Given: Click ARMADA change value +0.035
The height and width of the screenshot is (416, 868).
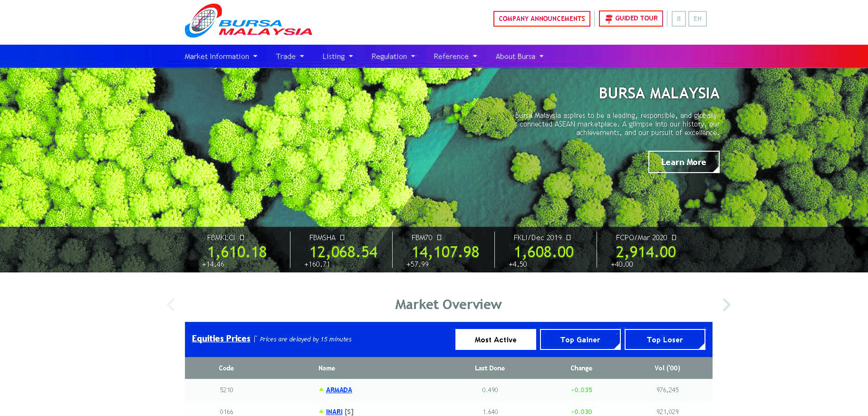Looking at the screenshot, I should tap(581, 390).
